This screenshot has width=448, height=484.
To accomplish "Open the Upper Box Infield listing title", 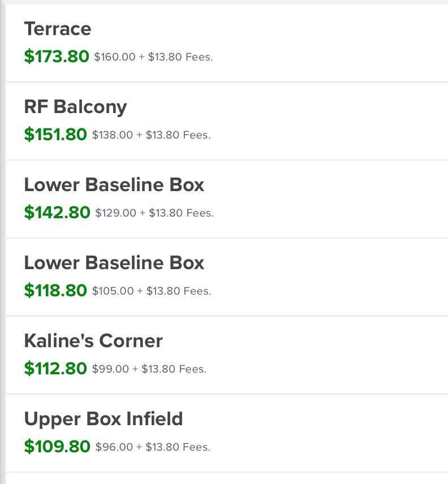I will tap(104, 419).
